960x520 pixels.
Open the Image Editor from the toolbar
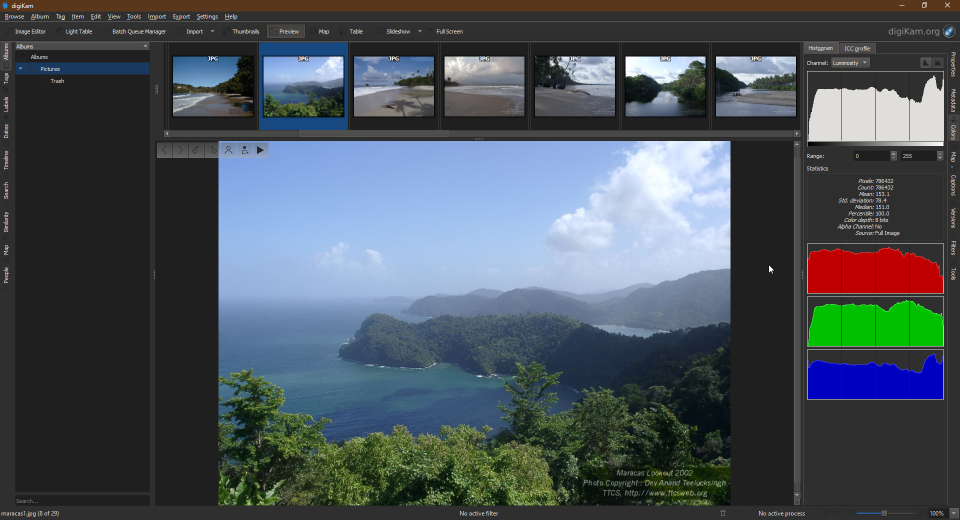click(30, 31)
